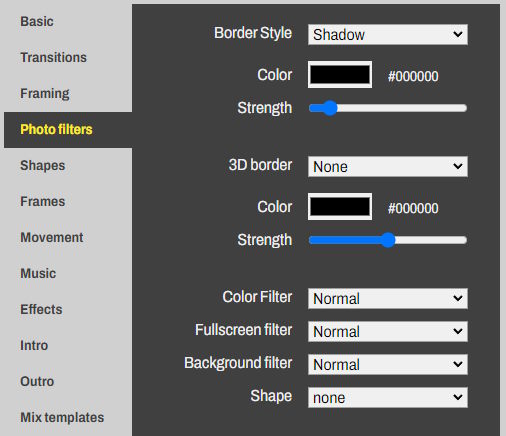Pick the Border Style color swatch
Screen dimensions: 506x436
pos(340,75)
